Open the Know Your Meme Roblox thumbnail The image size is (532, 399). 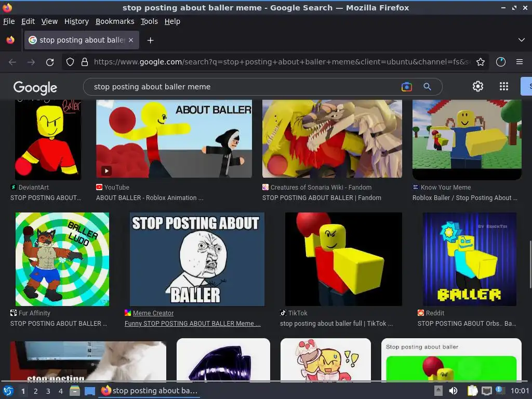pyautogui.click(x=467, y=140)
